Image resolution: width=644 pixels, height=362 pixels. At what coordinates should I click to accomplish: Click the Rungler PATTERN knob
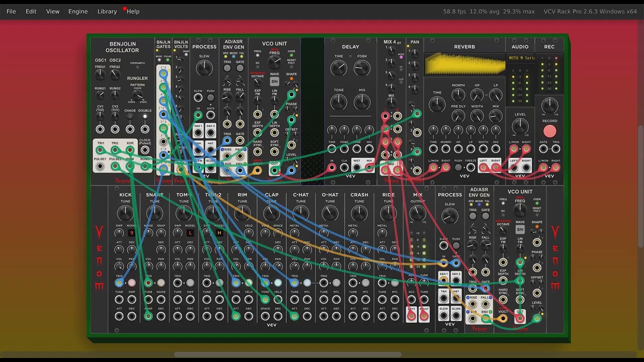[x=137, y=95]
